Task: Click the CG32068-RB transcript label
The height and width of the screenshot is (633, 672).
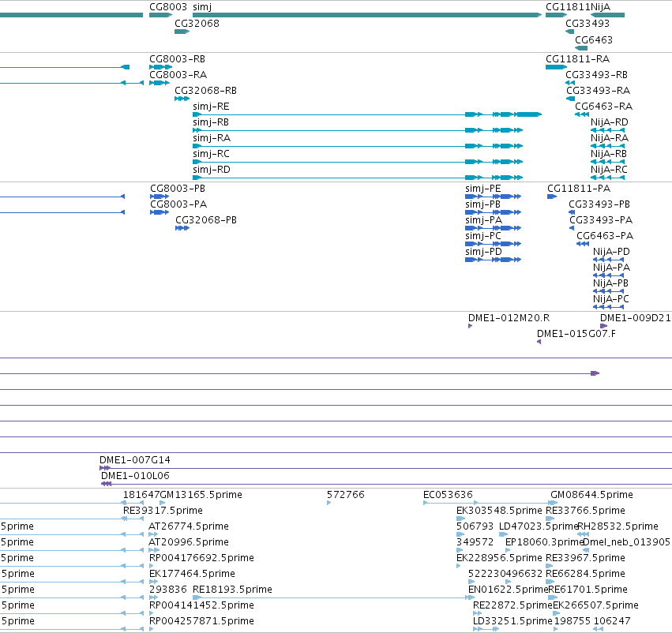Action: pyautogui.click(x=206, y=91)
